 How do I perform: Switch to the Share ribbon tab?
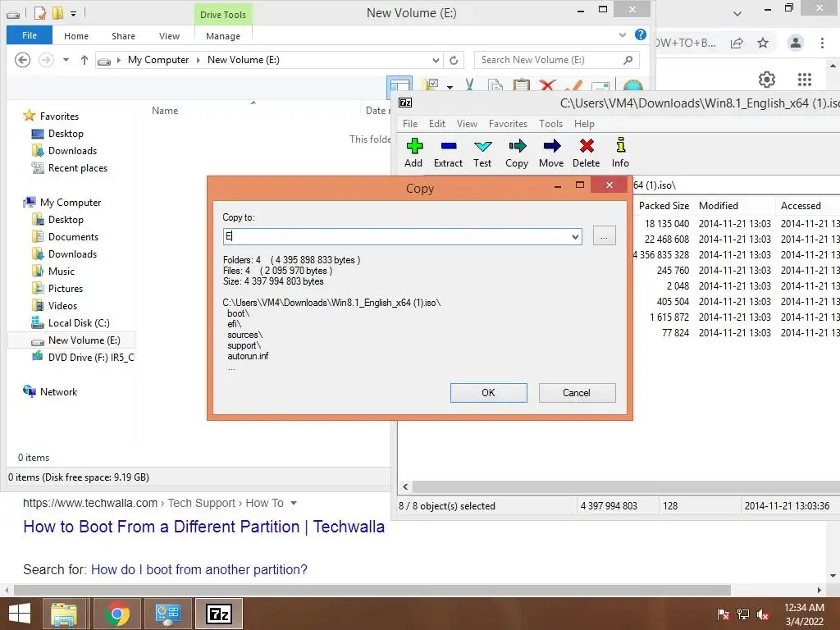point(123,36)
